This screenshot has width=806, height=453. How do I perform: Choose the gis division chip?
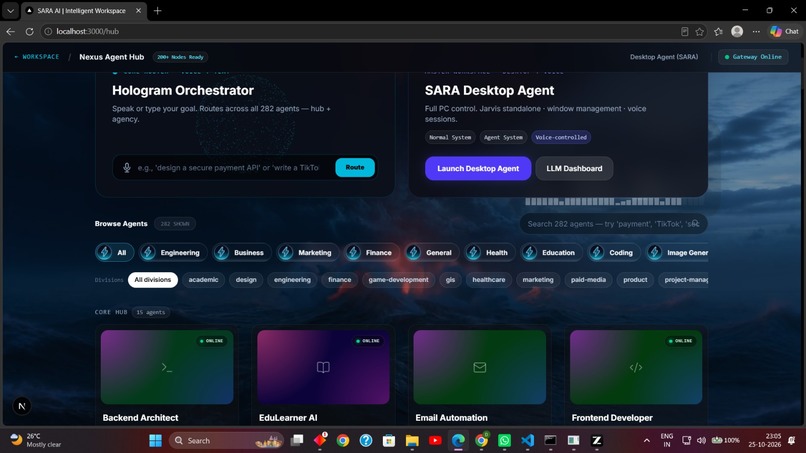450,280
